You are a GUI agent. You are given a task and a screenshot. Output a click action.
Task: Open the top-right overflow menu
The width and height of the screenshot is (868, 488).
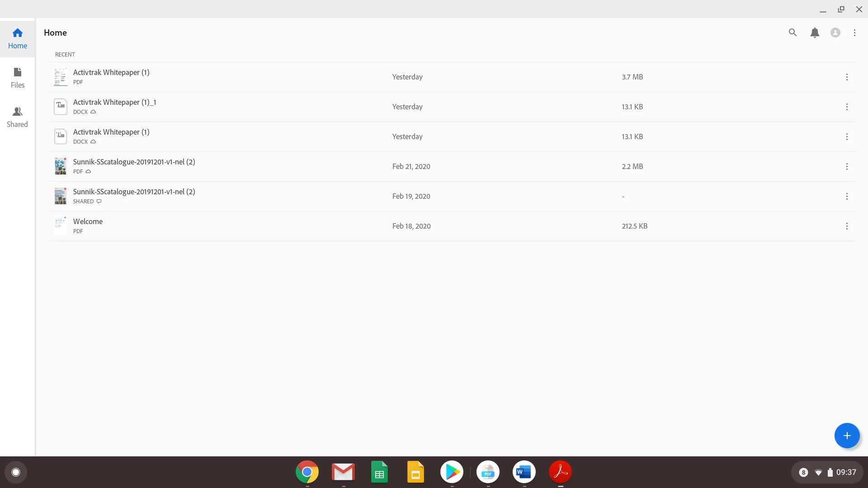coord(854,33)
